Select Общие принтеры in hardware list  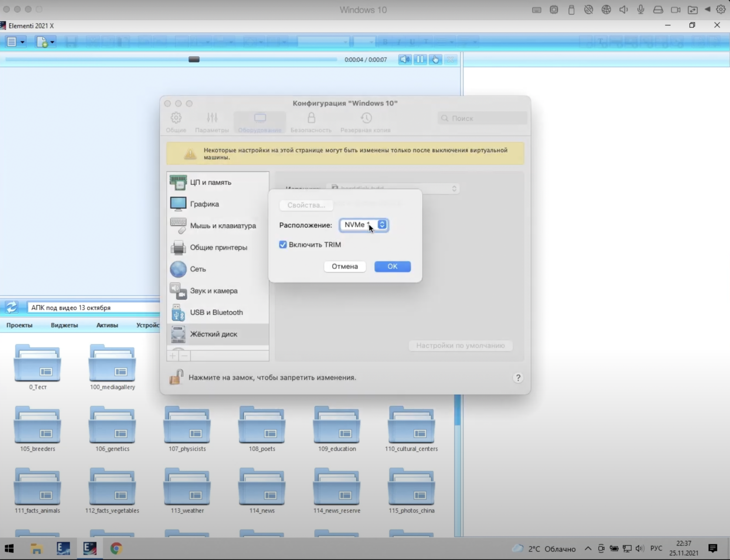(x=217, y=248)
